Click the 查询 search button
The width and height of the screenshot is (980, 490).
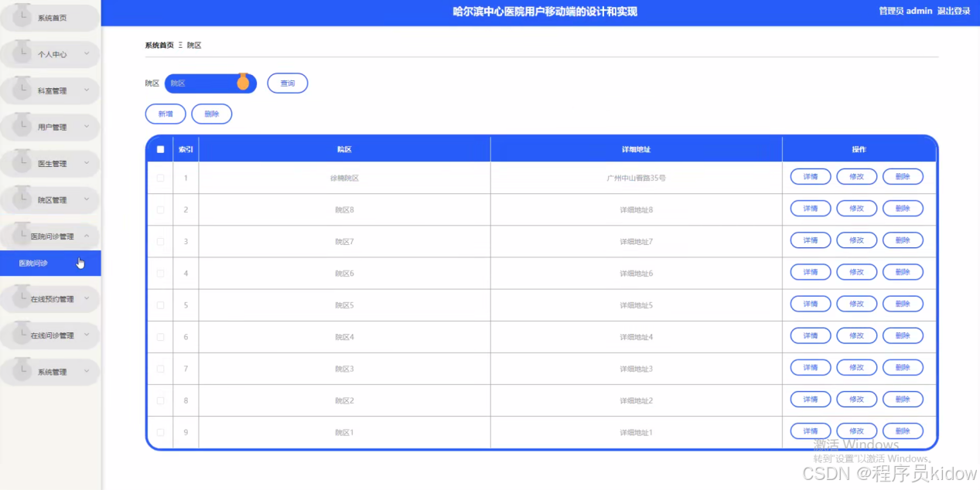tap(287, 83)
